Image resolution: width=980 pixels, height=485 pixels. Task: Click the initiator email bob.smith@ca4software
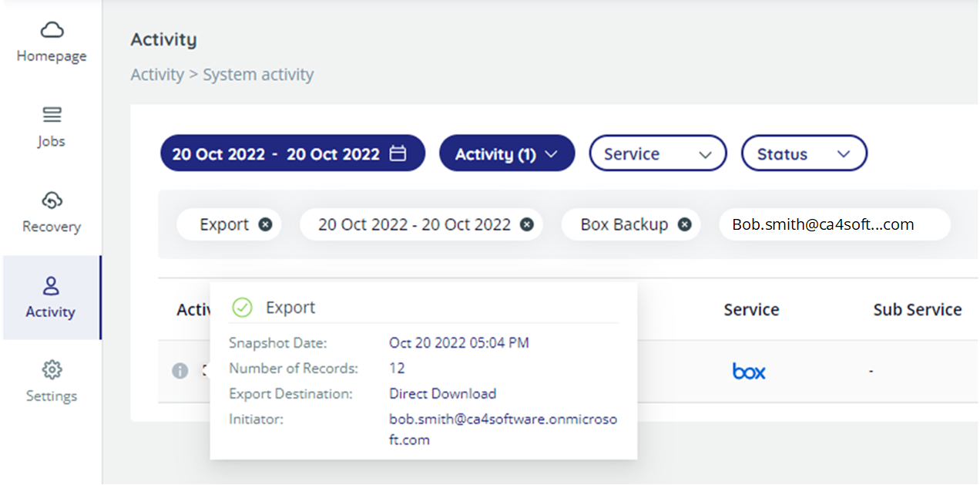coord(503,429)
